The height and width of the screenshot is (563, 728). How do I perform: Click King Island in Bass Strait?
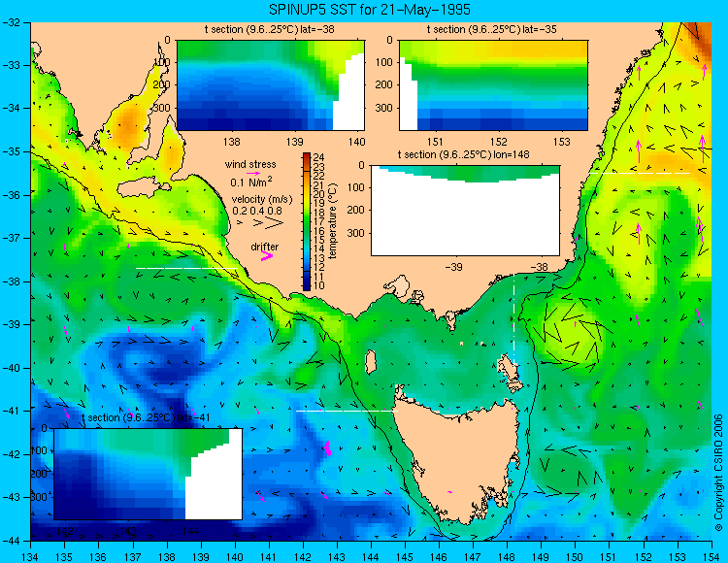370,362
